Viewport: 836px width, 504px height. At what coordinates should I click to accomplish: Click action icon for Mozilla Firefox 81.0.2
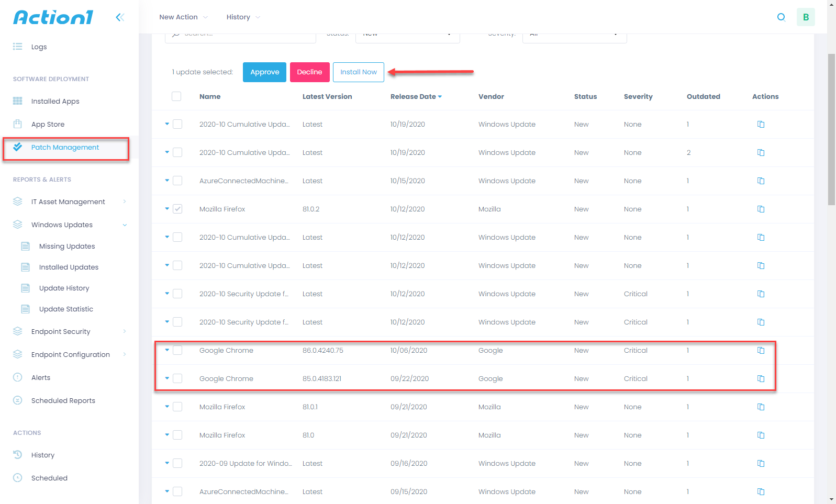tap(761, 209)
